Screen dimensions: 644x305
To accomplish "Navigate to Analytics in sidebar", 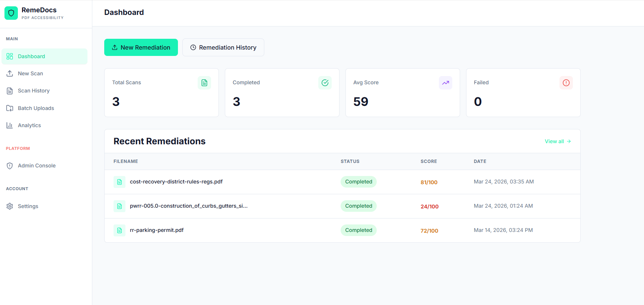I will click(45, 125).
